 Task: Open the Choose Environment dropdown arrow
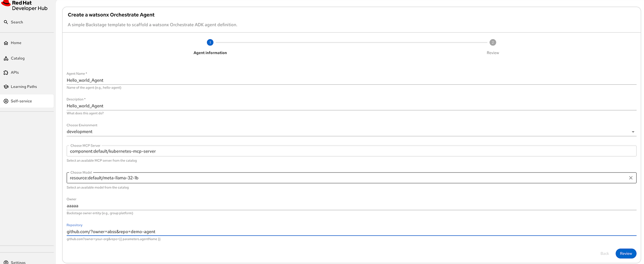coord(633,132)
